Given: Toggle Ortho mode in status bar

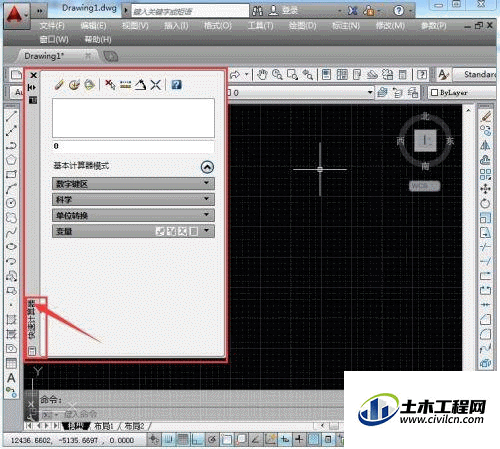Looking at the screenshot, I should (x=197, y=440).
